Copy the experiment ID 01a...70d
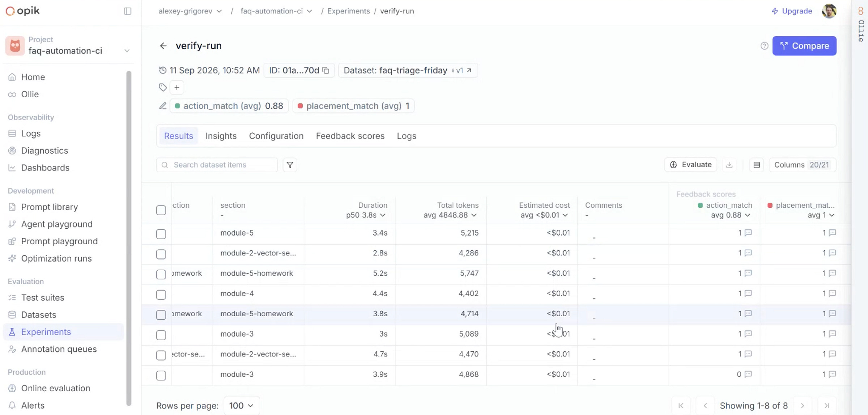The image size is (868, 415). [326, 70]
